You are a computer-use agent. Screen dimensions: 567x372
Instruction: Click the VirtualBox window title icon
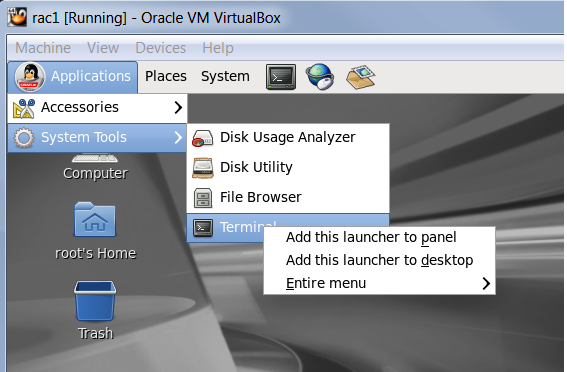pos(17,17)
